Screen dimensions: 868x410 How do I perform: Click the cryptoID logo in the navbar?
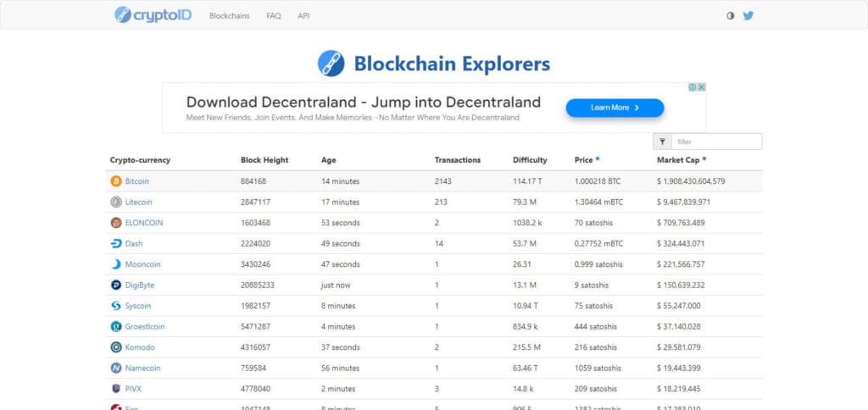(153, 15)
